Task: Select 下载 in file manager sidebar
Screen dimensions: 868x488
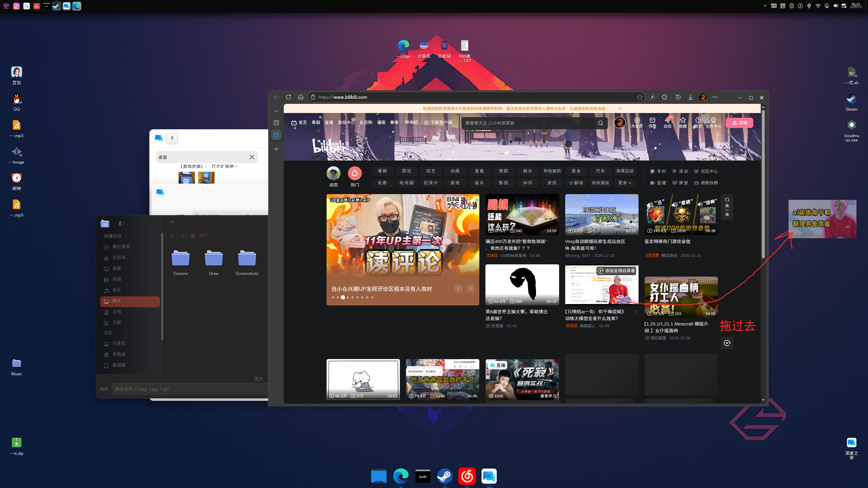Action: [130, 322]
